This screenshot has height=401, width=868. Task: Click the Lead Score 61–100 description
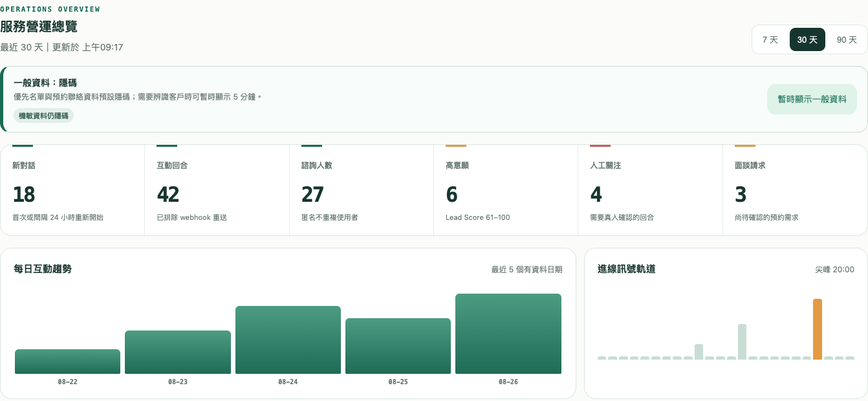point(478,217)
